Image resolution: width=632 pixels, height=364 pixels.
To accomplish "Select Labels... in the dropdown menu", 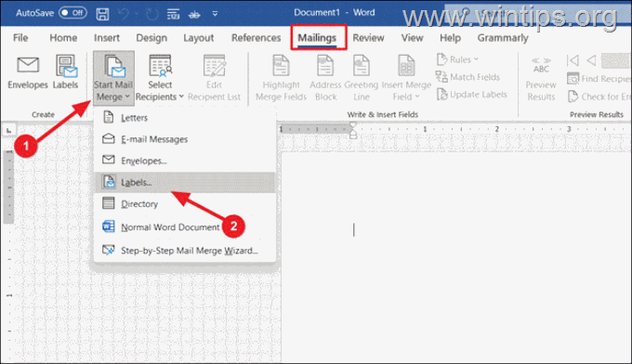I will pyautogui.click(x=185, y=182).
